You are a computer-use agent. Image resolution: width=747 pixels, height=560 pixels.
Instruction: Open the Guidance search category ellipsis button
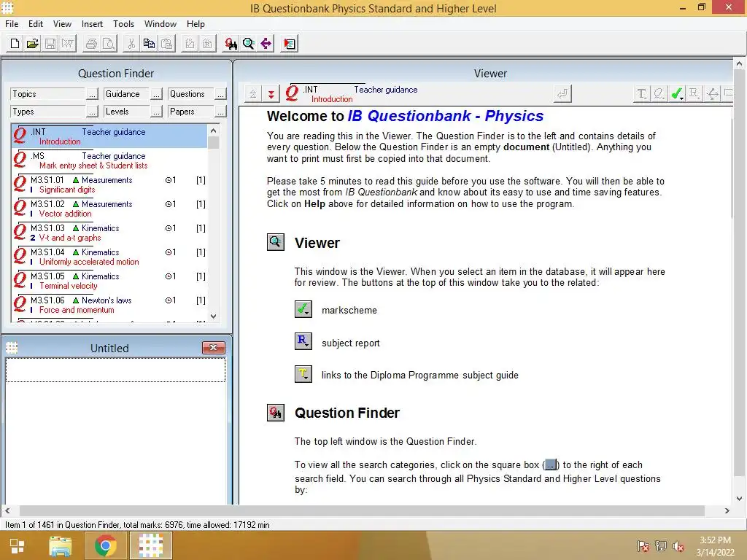coord(156,94)
